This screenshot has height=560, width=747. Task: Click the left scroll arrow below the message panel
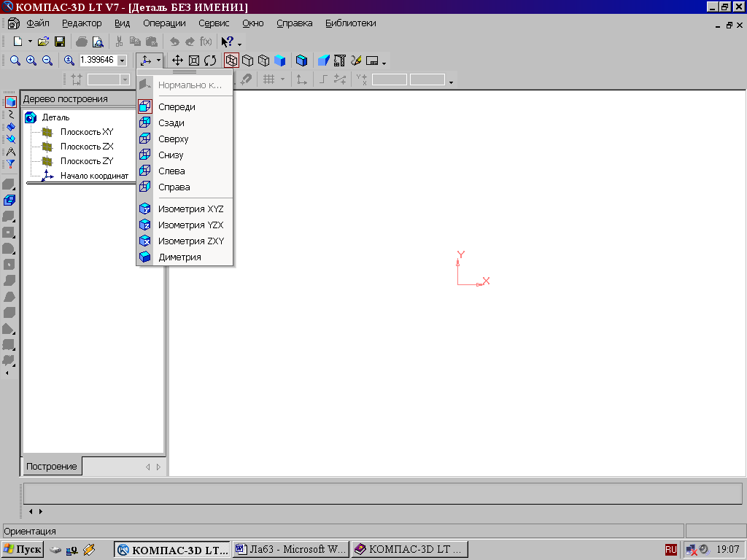[31, 511]
